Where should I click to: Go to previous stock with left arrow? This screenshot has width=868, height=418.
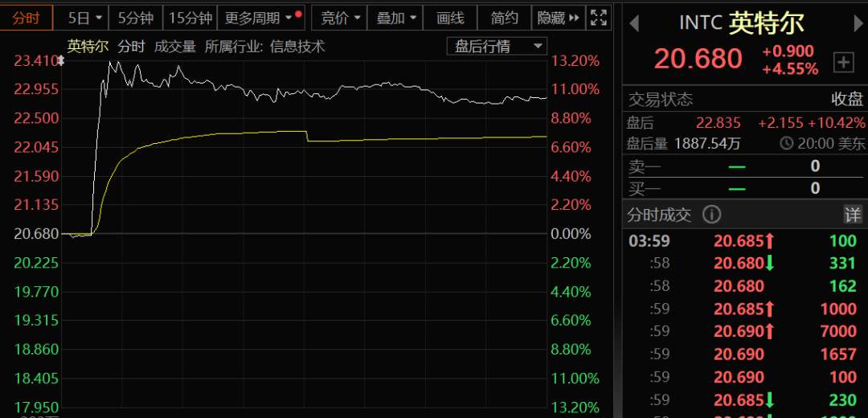point(633,23)
